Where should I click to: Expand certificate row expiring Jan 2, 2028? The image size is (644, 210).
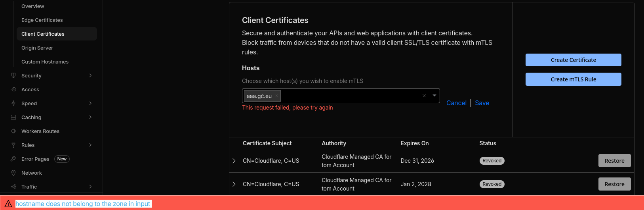click(234, 184)
